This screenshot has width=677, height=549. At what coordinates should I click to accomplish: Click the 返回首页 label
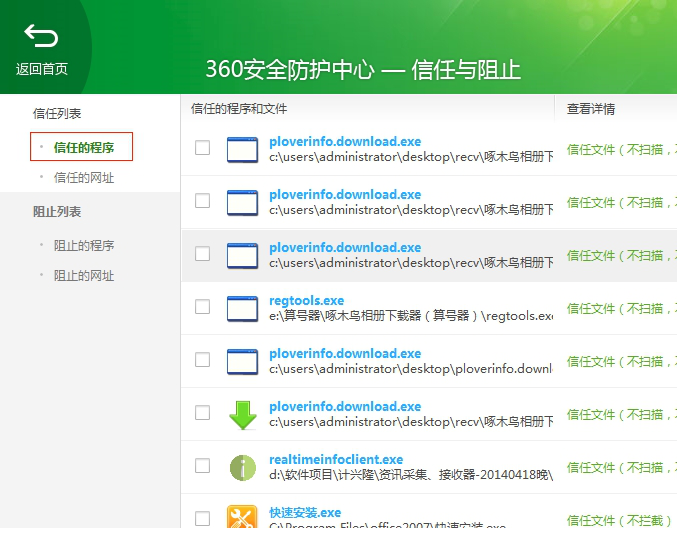pyautogui.click(x=42, y=69)
